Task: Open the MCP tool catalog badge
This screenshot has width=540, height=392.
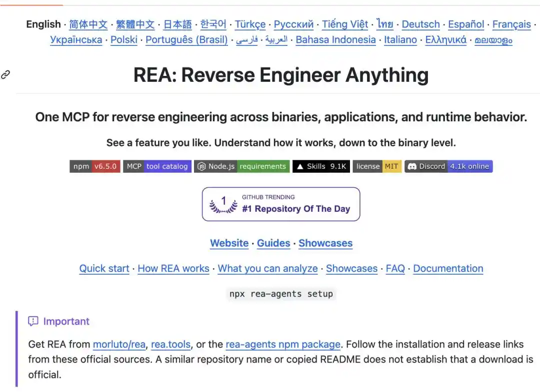Action: click(157, 166)
